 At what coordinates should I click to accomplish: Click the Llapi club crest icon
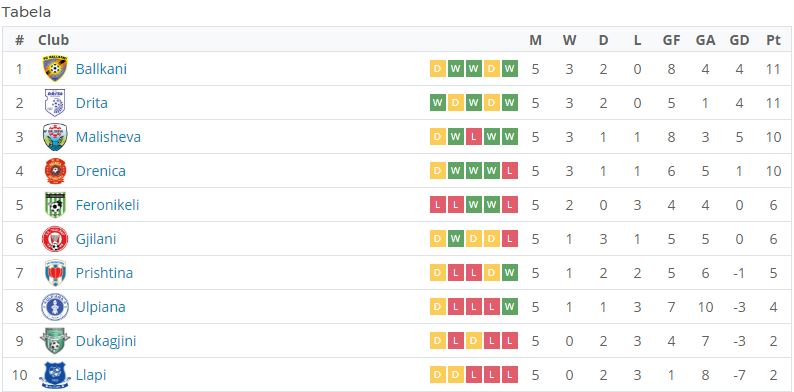[55, 375]
